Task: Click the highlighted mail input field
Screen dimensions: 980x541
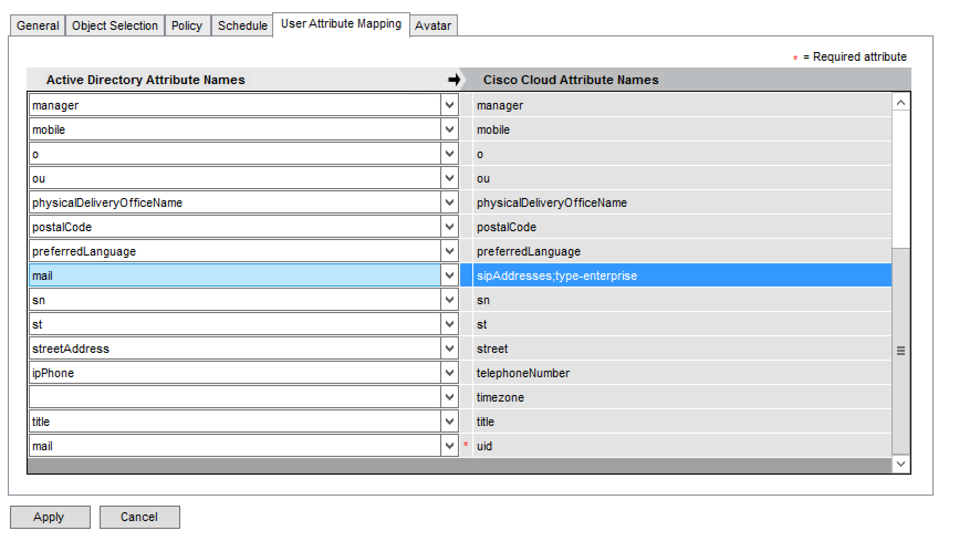Action: 234,275
